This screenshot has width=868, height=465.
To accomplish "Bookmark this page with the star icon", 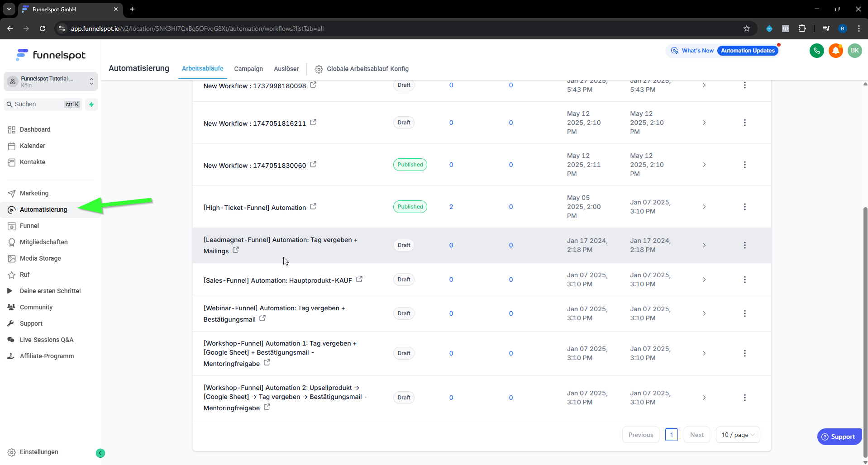I will tap(747, 28).
